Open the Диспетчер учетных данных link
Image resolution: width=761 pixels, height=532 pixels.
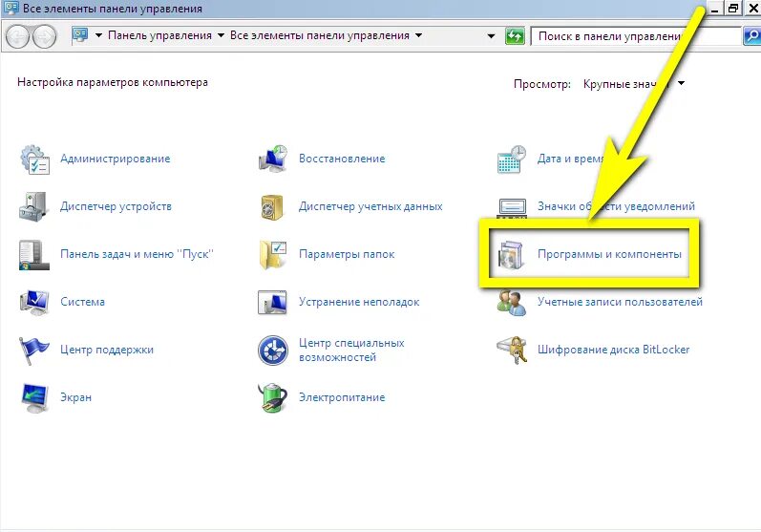(370, 206)
